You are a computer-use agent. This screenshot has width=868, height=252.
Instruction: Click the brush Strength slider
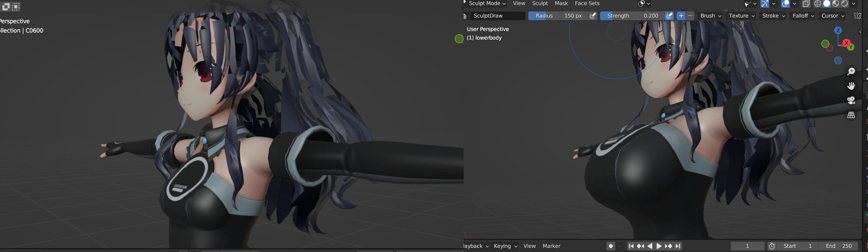632,16
